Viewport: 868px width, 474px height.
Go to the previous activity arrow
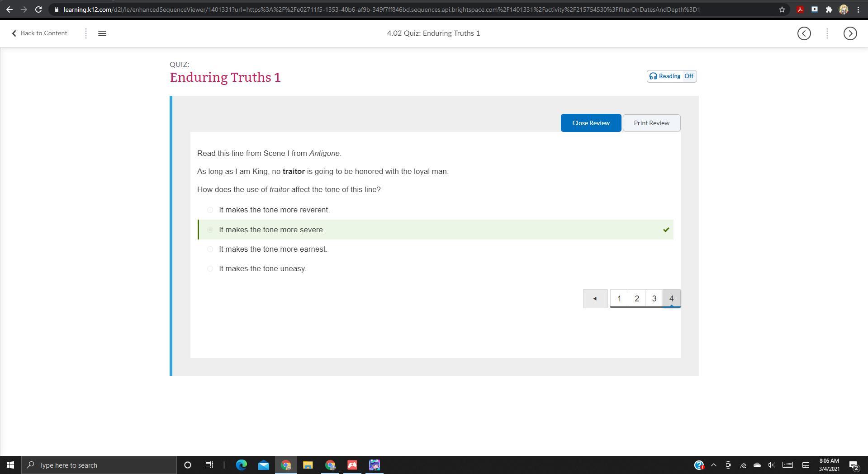[804, 33]
